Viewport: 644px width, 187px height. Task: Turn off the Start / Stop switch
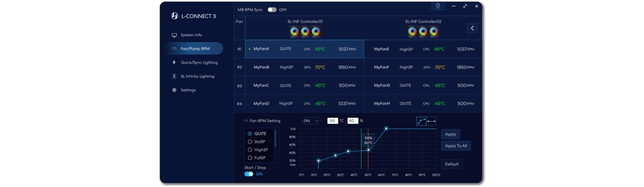249,174
